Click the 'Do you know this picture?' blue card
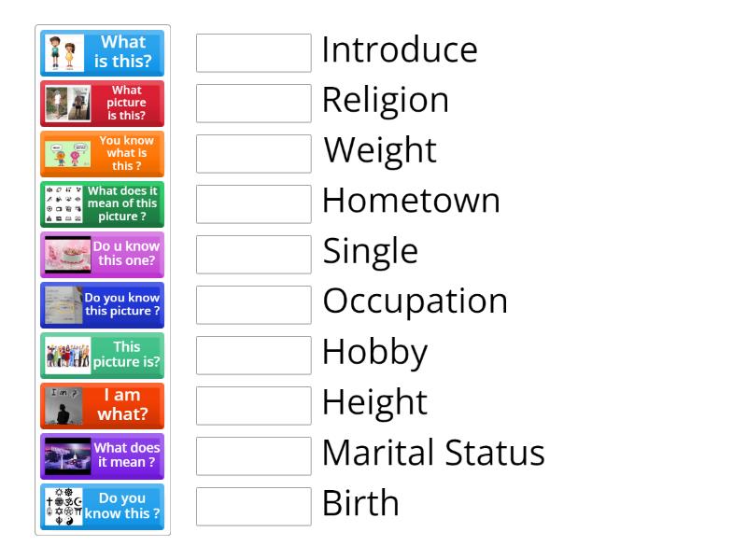 click(x=102, y=305)
